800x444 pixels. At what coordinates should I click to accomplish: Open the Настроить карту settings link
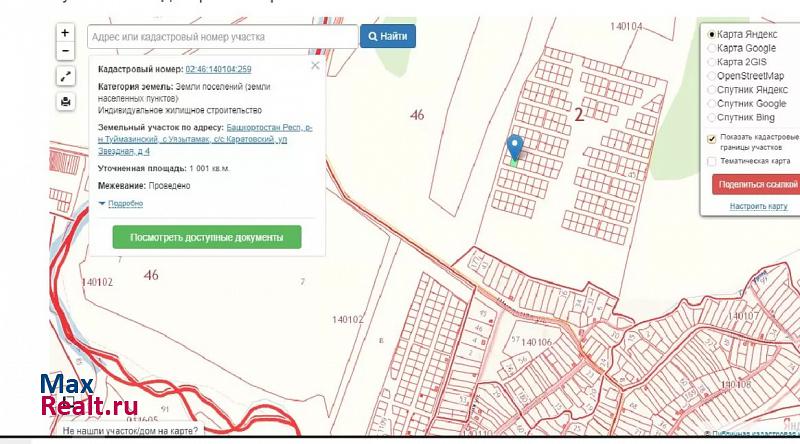coord(758,206)
